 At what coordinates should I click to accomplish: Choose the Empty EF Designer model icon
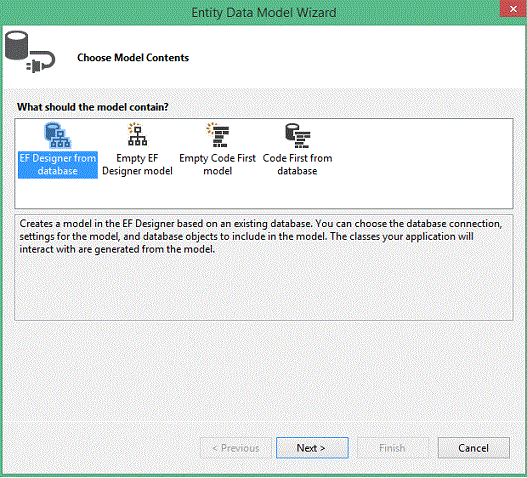click(x=137, y=135)
